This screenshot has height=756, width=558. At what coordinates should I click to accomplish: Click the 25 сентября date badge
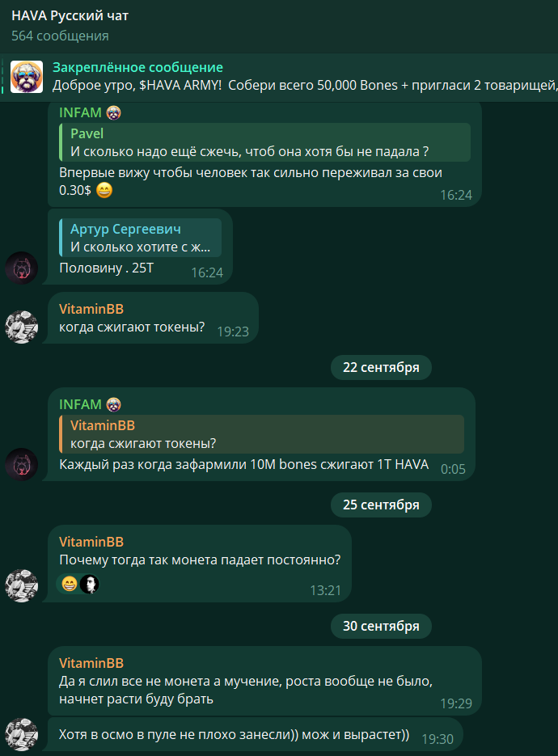381,505
